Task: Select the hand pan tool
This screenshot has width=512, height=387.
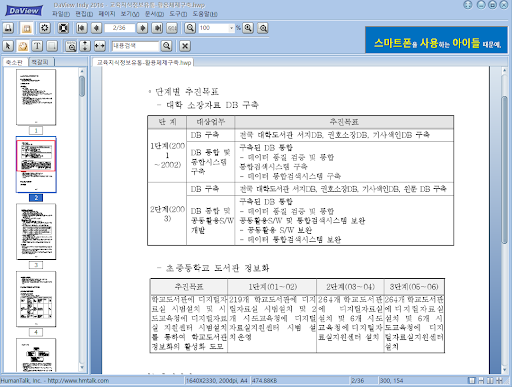Action: pyautogui.click(x=23, y=46)
